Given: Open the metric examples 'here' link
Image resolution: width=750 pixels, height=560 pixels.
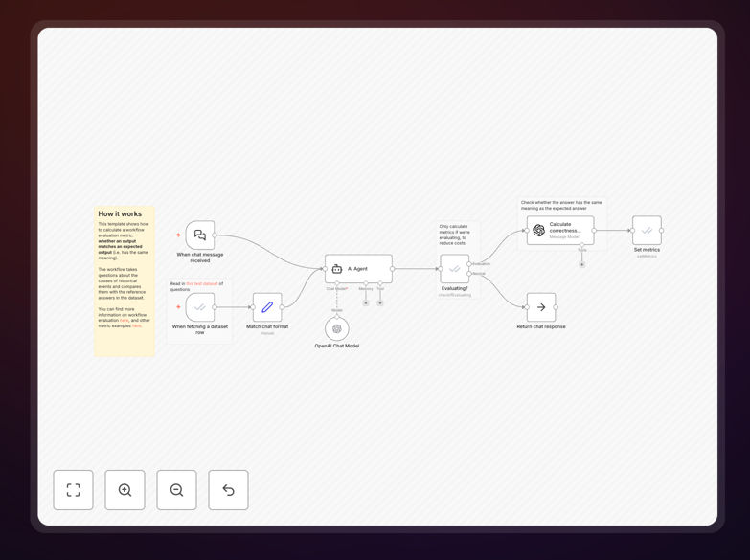Looking at the screenshot, I should point(137,326).
